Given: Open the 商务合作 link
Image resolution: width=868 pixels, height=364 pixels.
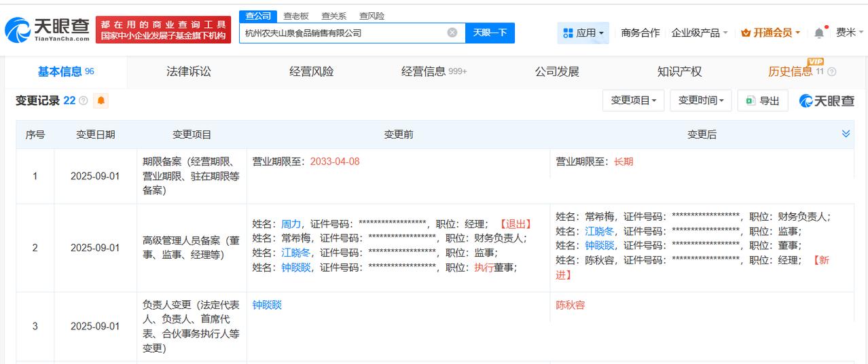Looking at the screenshot, I should tap(640, 33).
